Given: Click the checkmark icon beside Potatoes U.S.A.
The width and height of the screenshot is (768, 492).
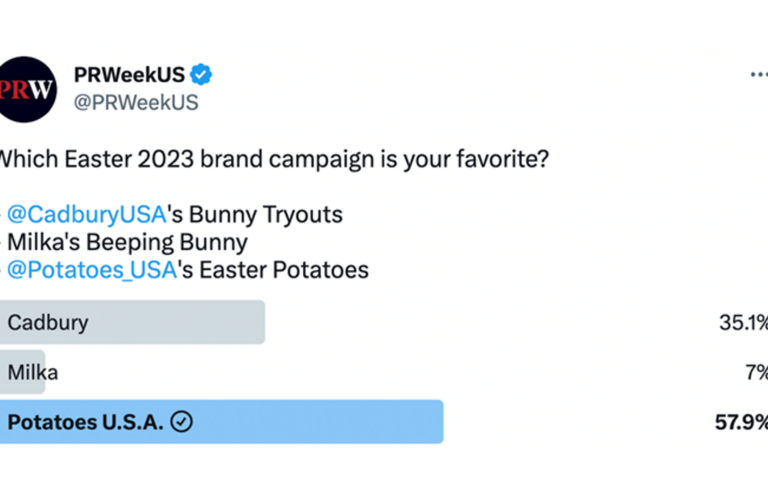Looking at the screenshot, I should point(182,422).
